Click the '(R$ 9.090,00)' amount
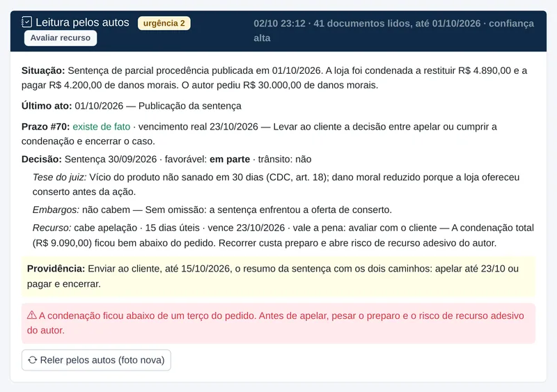The image size is (557, 392). (62, 243)
